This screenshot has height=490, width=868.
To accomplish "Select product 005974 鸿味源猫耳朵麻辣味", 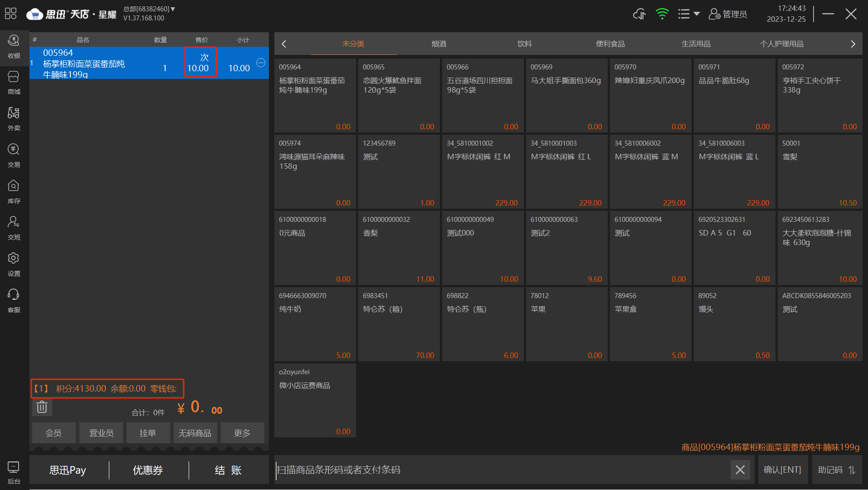I will (x=315, y=172).
